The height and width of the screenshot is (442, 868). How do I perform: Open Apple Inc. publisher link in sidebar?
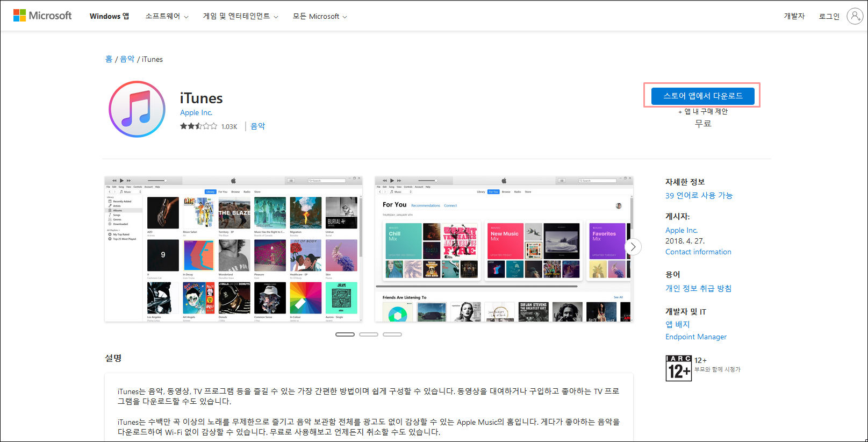[682, 230]
